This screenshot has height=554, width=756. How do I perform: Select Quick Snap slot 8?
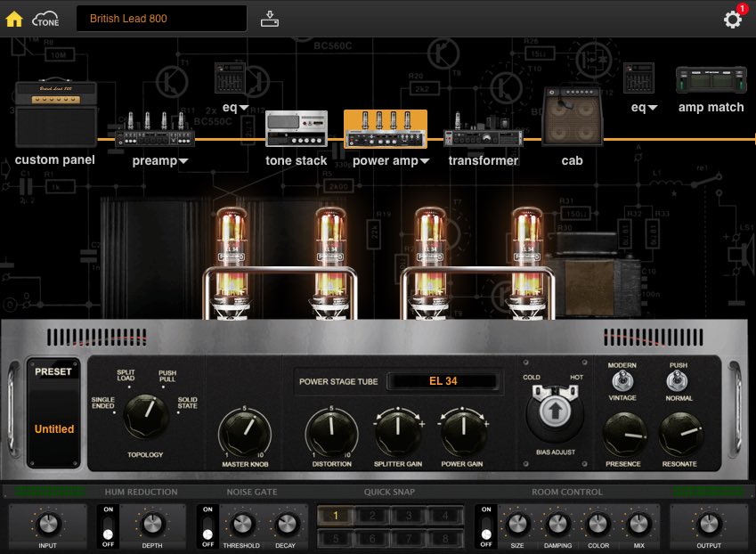(445, 538)
